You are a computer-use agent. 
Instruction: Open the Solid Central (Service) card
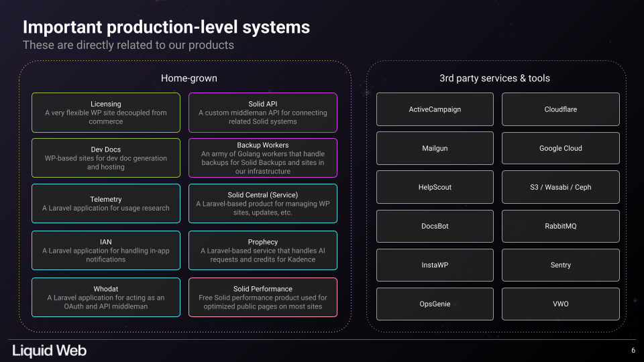pos(263,204)
